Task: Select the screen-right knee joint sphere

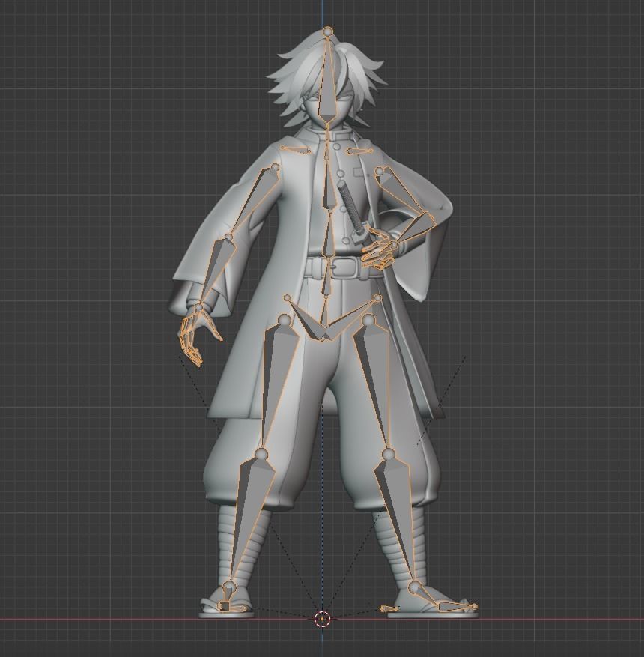Action: [x=389, y=454]
